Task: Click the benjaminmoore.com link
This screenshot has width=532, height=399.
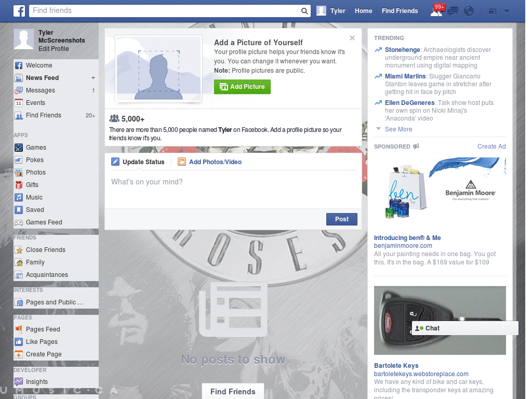Action: click(x=403, y=246)
